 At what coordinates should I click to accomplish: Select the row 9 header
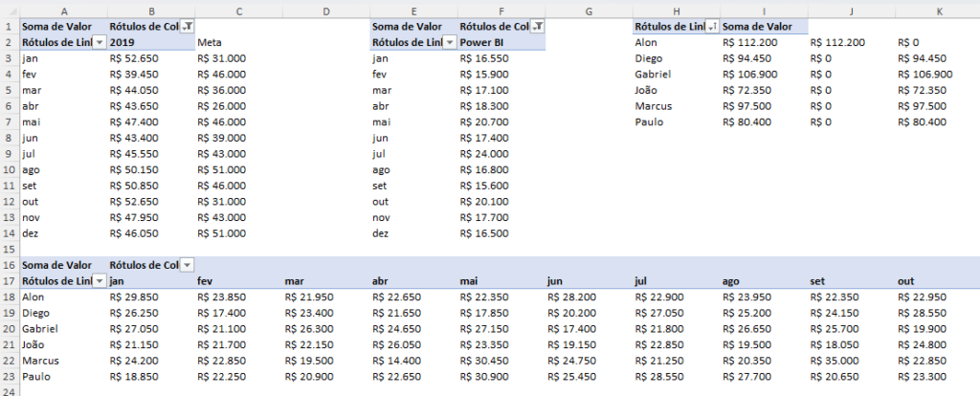10,154
